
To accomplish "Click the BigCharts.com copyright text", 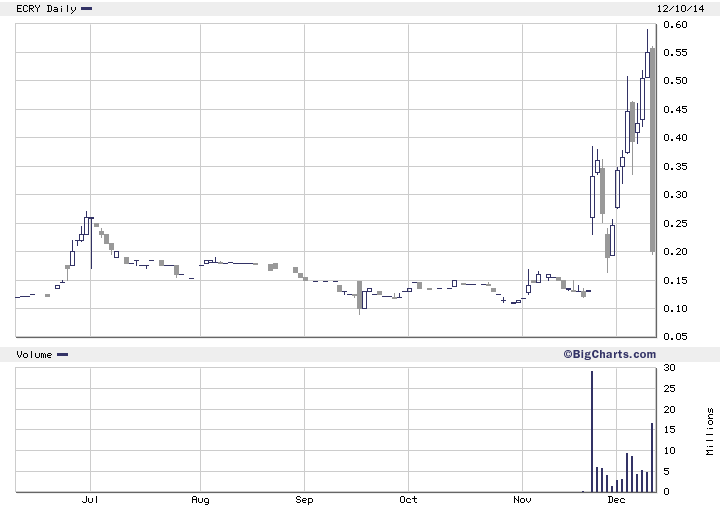I will click(610, 354).
